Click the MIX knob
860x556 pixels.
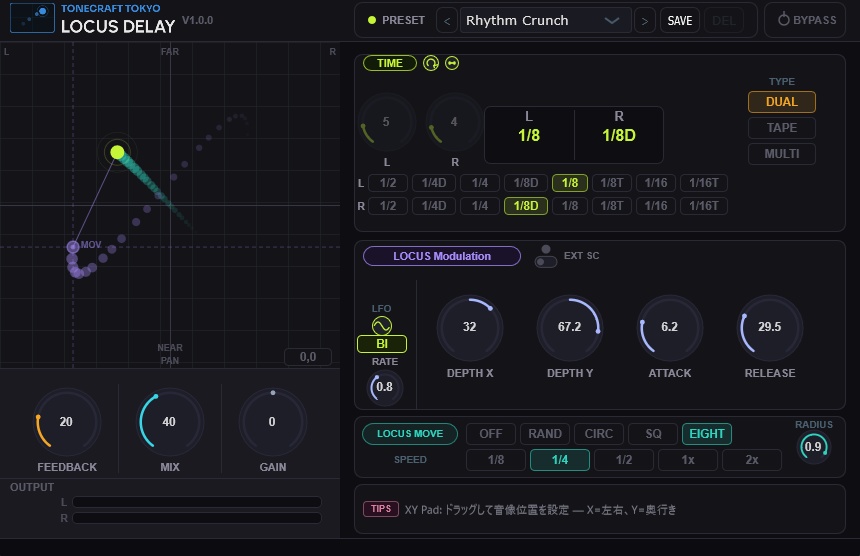(169, 422)
